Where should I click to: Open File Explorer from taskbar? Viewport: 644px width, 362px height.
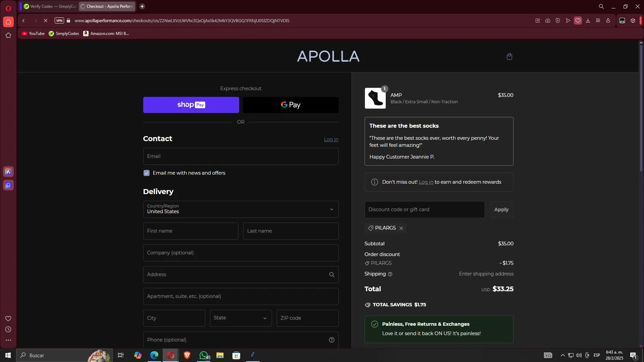(x=220, y=356)
